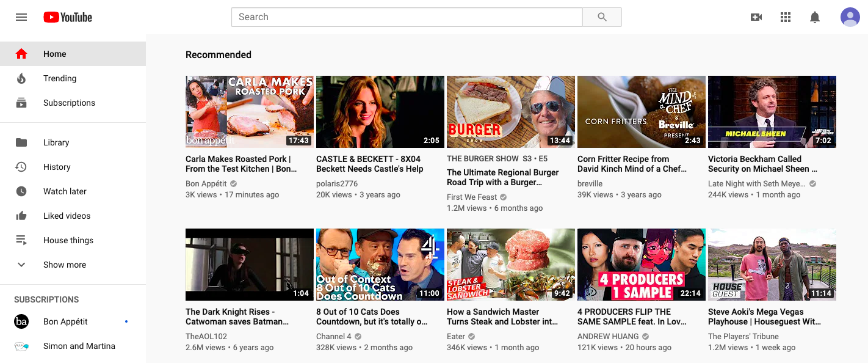Open the House things playlist label

(x=68, y=240)
